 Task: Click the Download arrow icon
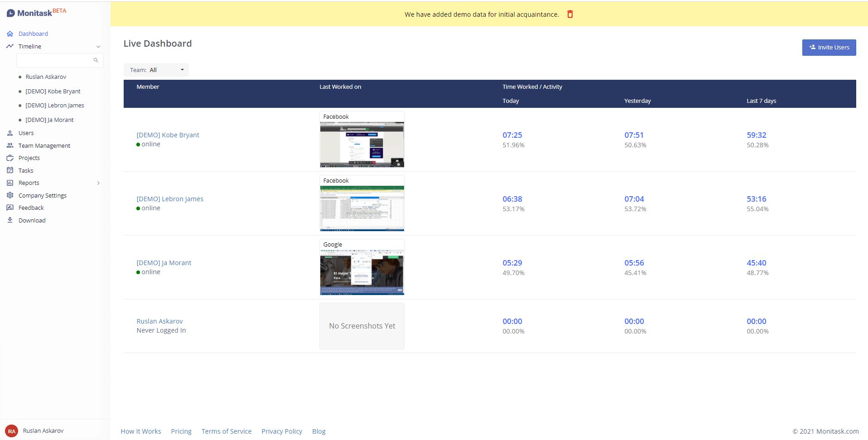point(10,220)
